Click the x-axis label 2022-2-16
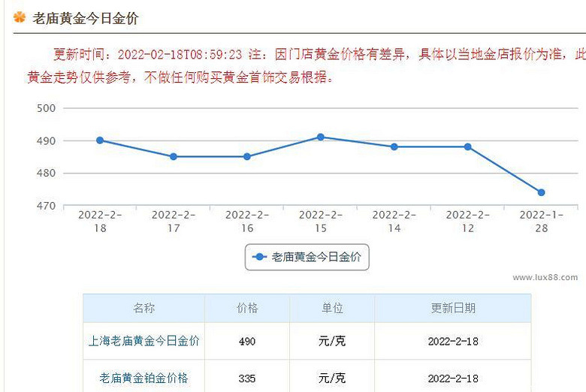The width and height of the screenshot is (586, 392). [x=247, y=222]
